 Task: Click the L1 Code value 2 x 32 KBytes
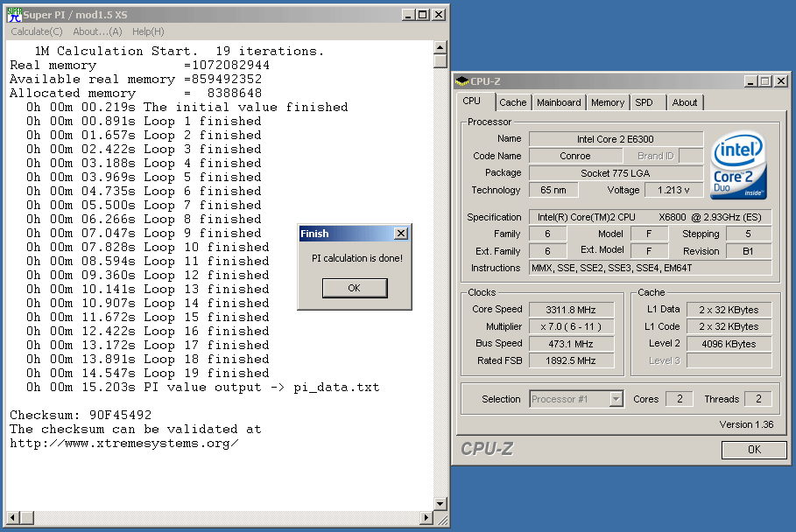coord(729,326)
